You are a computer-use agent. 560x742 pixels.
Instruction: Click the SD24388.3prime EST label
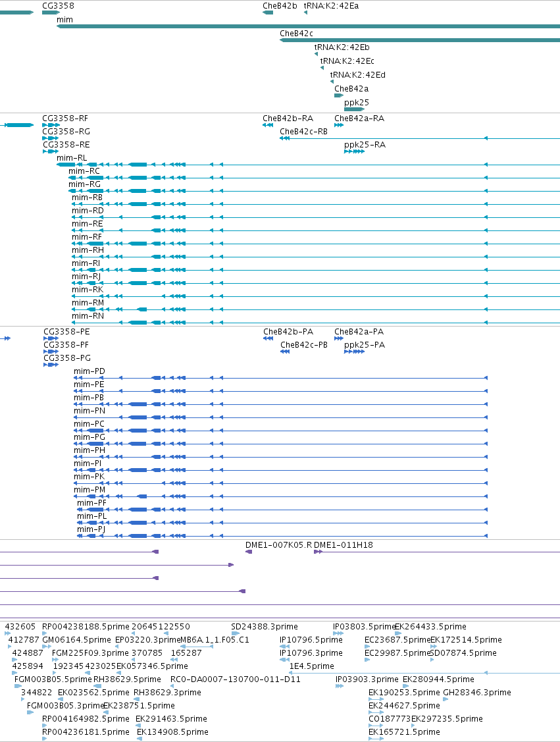point(265,627)
